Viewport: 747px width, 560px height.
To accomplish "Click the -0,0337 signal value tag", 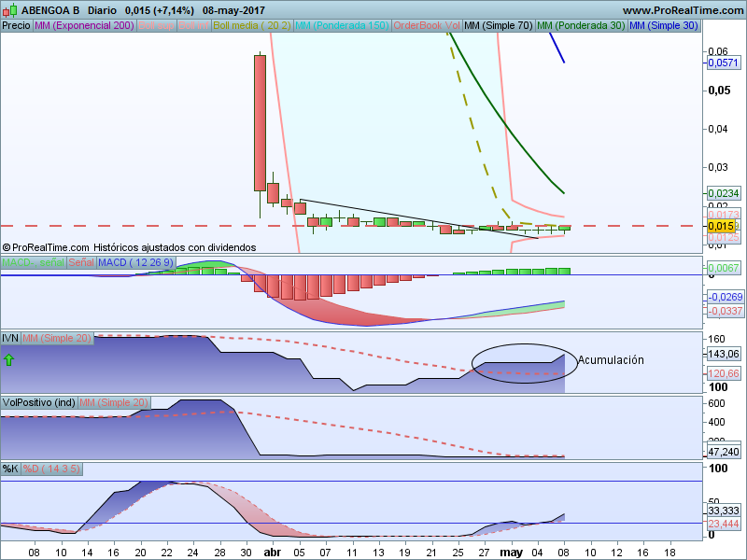I will (725, 311).
